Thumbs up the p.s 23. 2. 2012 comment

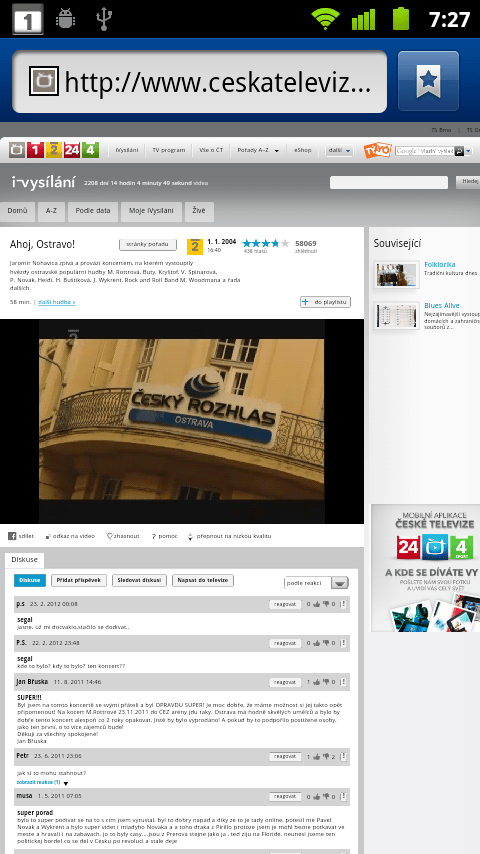(317, 604)
